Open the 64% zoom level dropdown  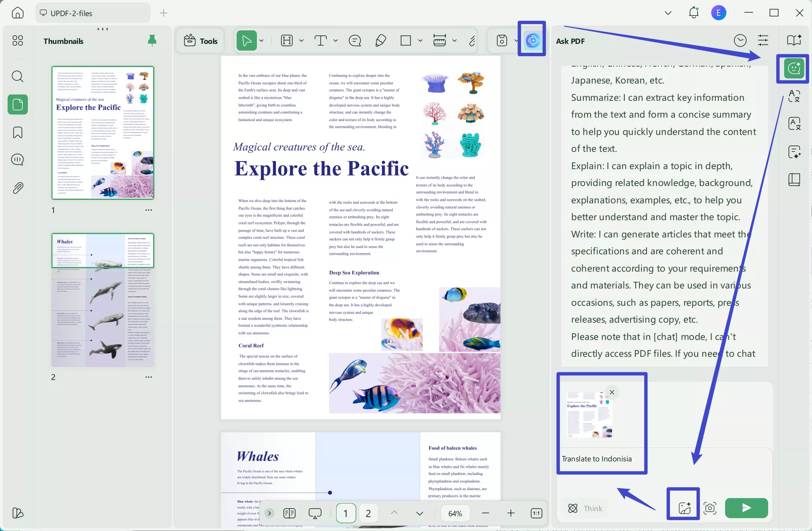click(x=455, y=513)
